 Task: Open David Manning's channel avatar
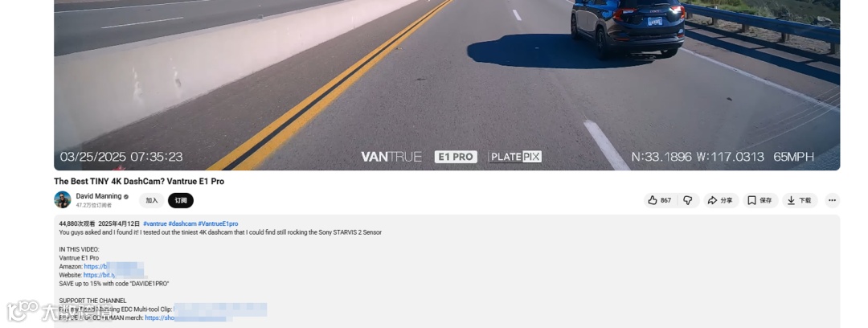(x=63, y=200)
